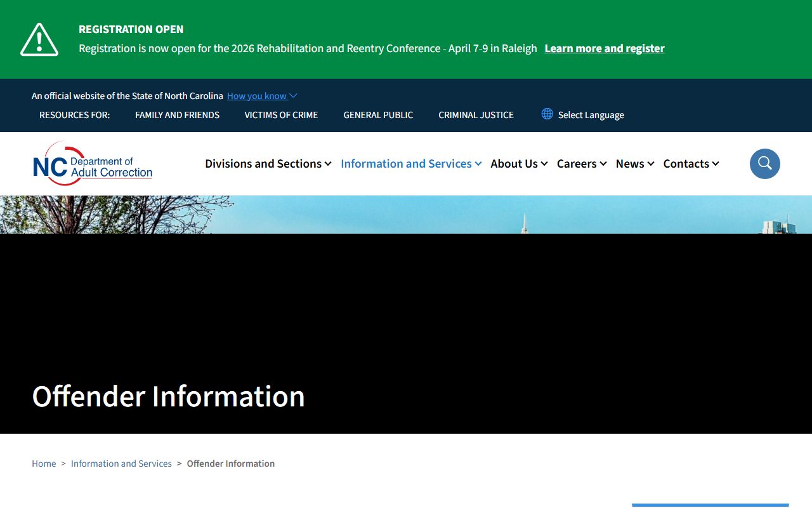This screenshot has height=508, width=812.
Task: Click the Offender Information page heading
Action: [x=169, y=396]
